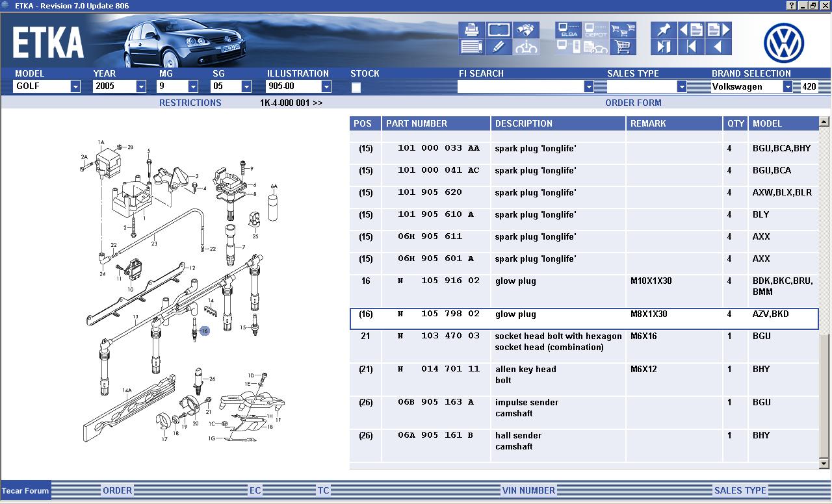Select highlighted callout 16 in the diagram
832x504 pixels.
click(x=204, y=331)
